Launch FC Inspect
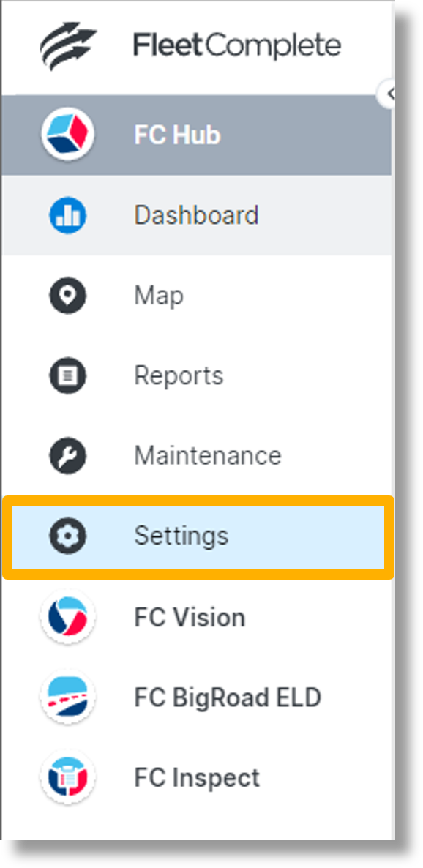The width and height of the screenshot is (423, 868). click(x=196, y=778)
